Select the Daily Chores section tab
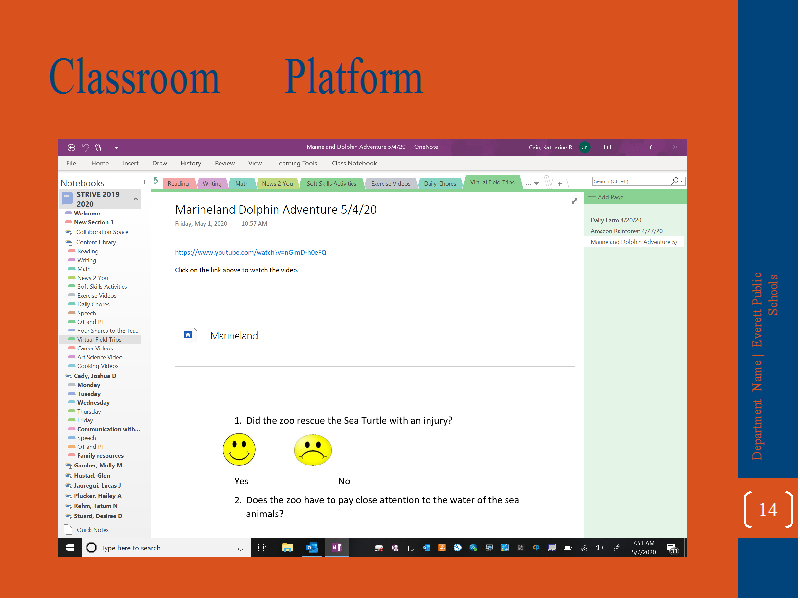The width and height of the screenshot is (800, 600). [440, 184]
